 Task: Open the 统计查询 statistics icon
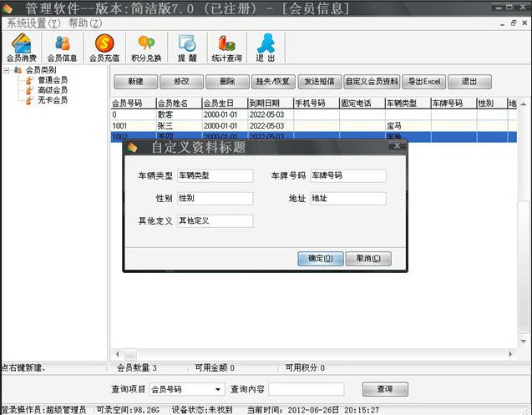pyautogui.click(x=226, y=48)
